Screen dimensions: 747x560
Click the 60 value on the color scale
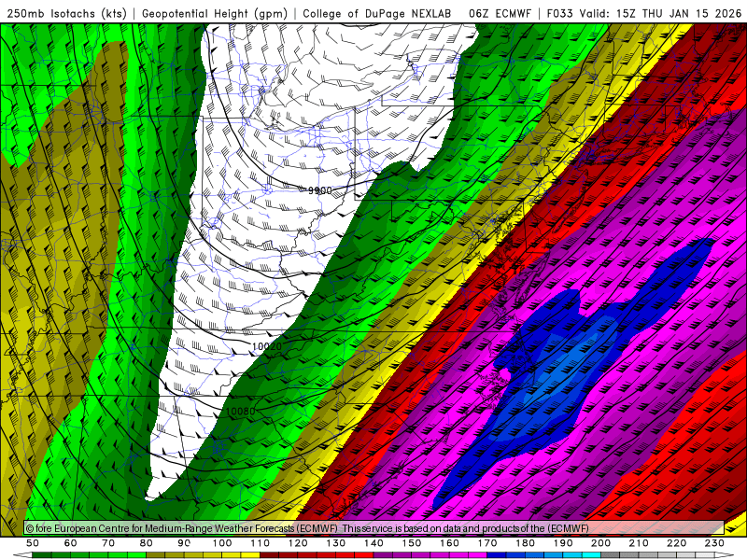click(70, 543)
